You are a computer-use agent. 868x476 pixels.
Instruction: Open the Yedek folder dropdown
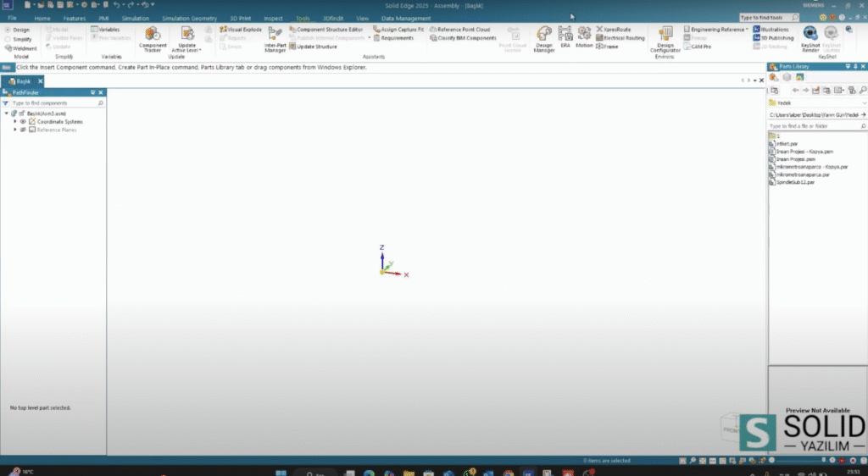[864, 102]
